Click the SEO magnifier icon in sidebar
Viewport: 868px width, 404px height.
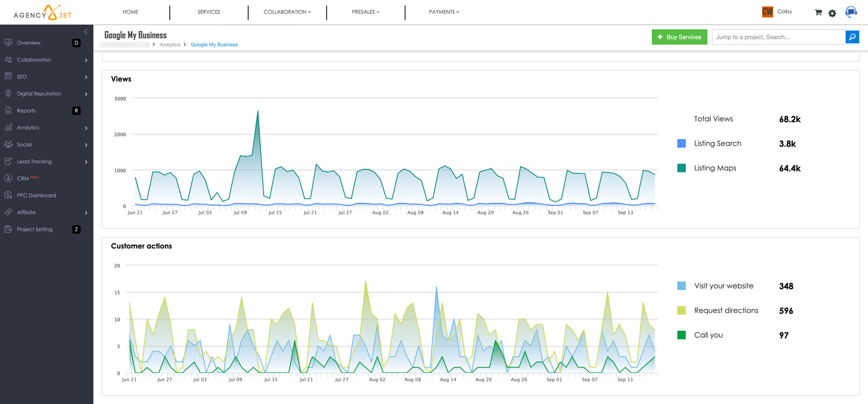(8, 76)
